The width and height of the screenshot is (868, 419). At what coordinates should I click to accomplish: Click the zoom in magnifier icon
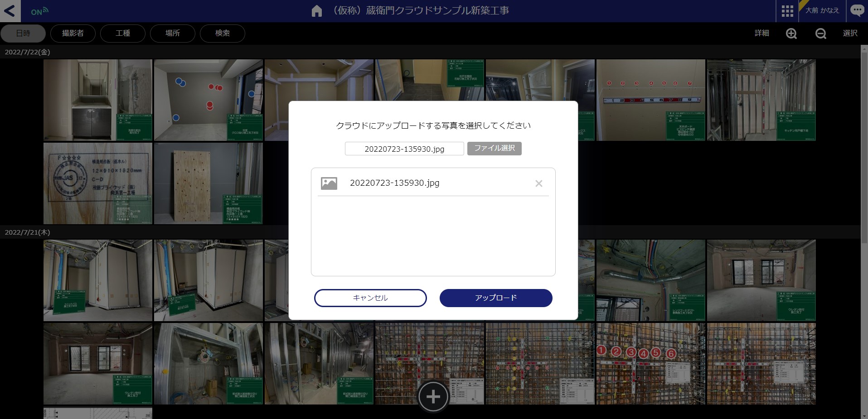point(791,34)
